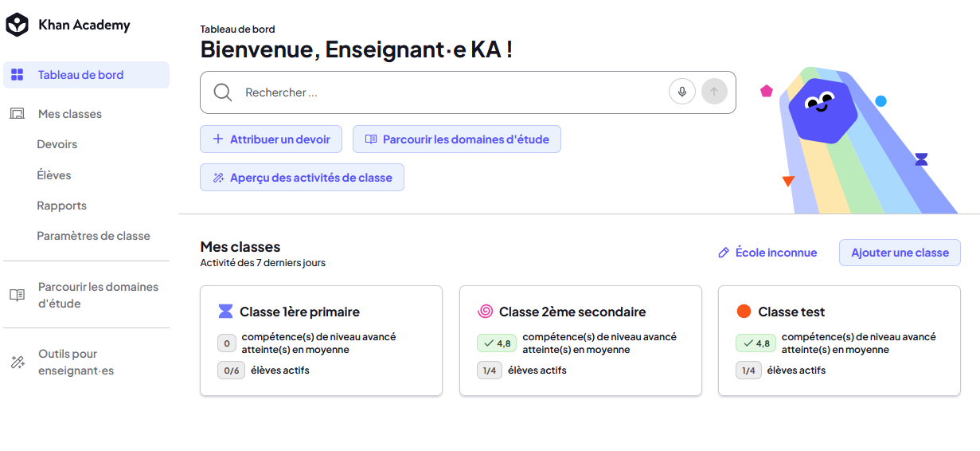Click the up-arrow submit search button
This screenshot has height=451, width=980.
tap(714, 92)
